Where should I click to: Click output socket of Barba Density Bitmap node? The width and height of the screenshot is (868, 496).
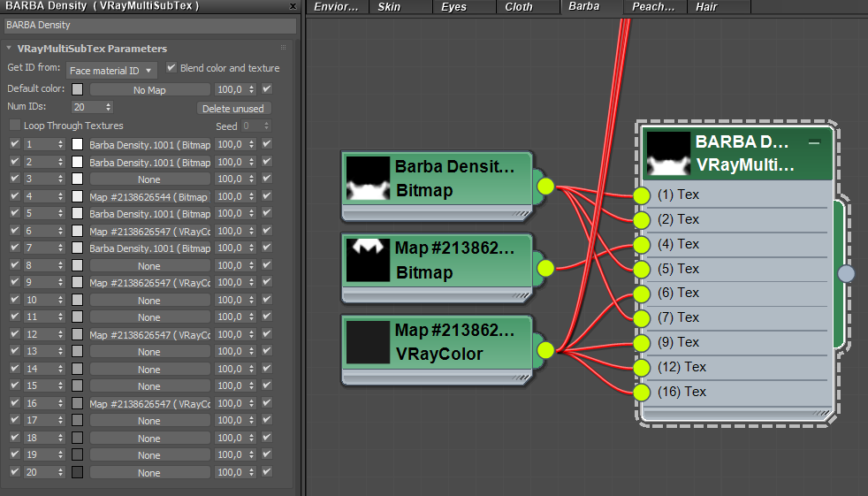545,187
